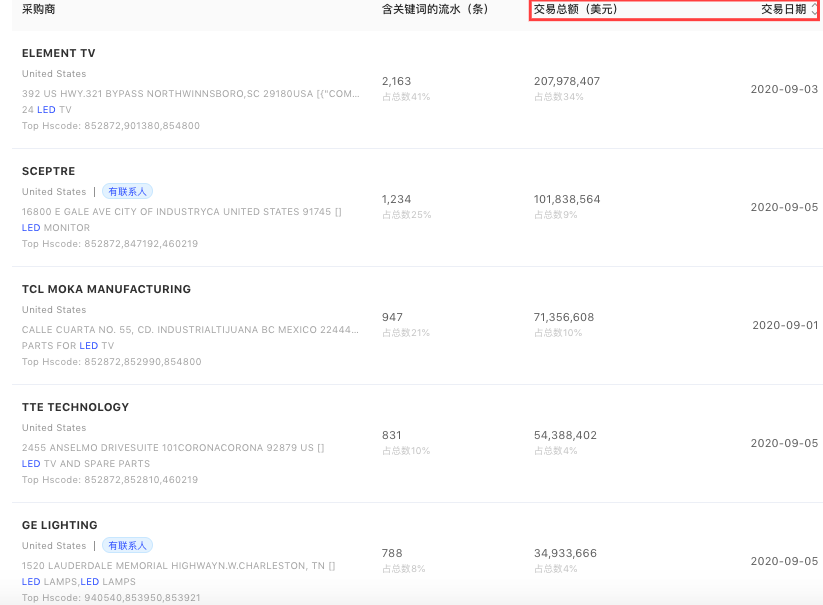Click the 2020-09-01 date for TCL MOKA
The image size is (823, 605).
785,325
